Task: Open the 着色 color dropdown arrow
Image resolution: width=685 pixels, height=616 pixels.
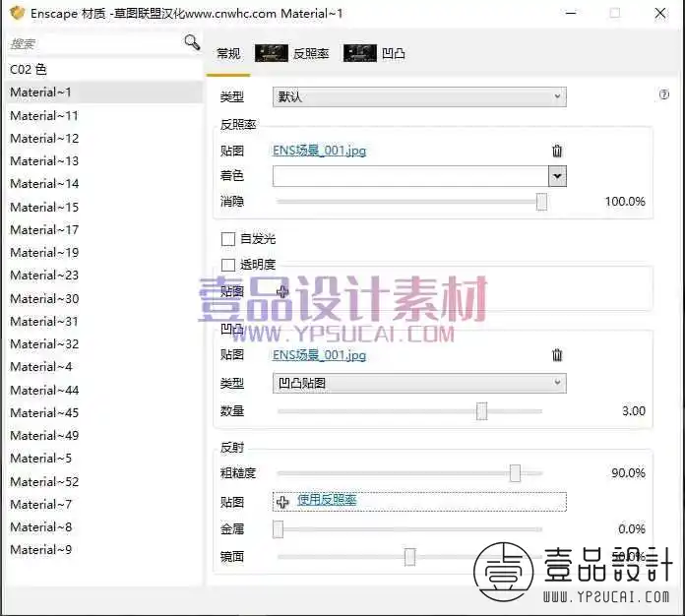Action: click(557, 176)
